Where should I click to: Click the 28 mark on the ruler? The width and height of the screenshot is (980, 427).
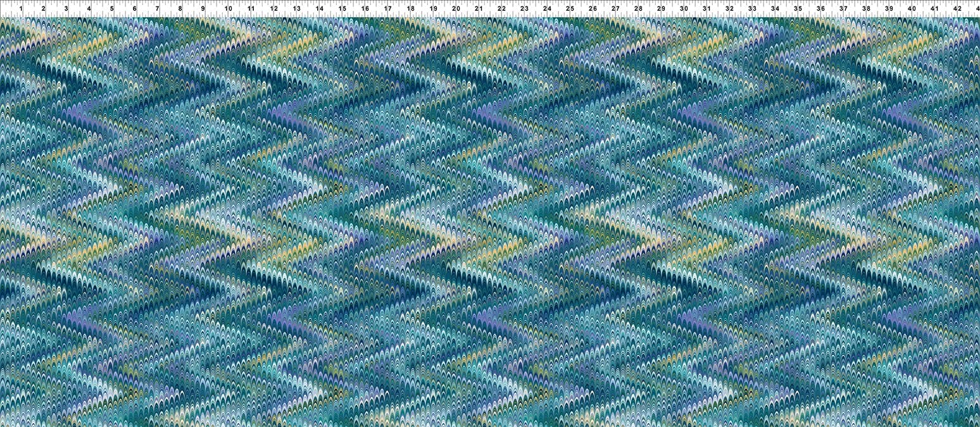coord(638,9)
